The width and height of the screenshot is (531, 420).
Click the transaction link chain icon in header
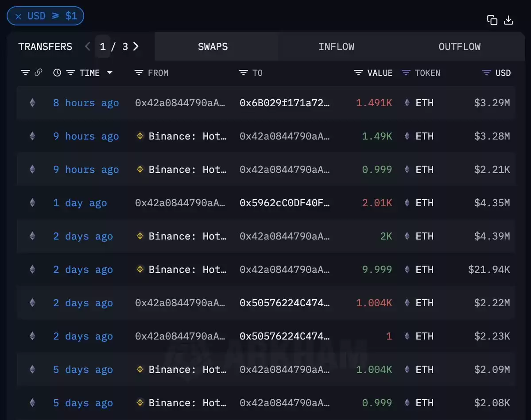point(38,73)
